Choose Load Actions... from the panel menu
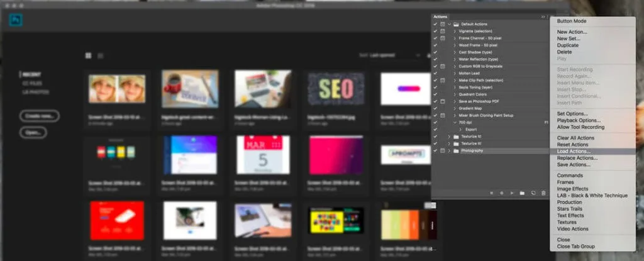Image resolution: width=644 pixels, height=261 pixels. 573,152
